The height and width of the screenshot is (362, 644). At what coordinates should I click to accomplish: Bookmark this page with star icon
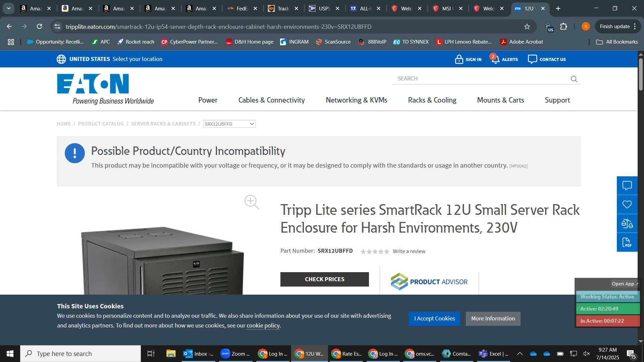point(527,26)
